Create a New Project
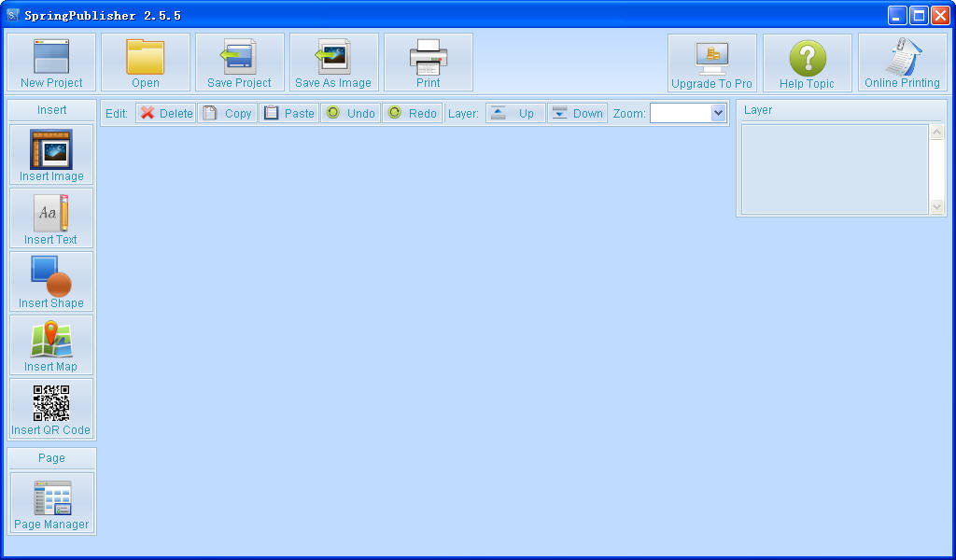956x560 pixels. [51, 63]
